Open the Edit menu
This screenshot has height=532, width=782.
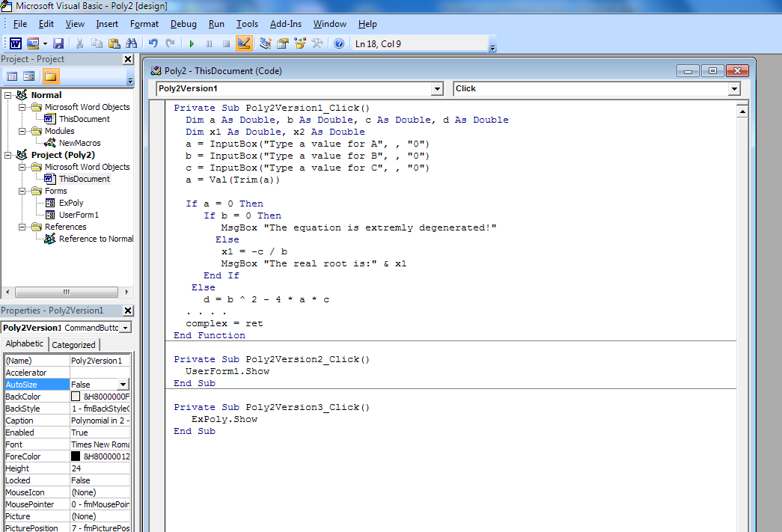46,24
